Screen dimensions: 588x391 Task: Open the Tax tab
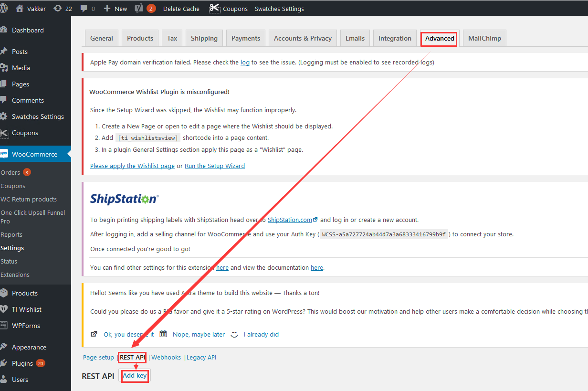172,38
